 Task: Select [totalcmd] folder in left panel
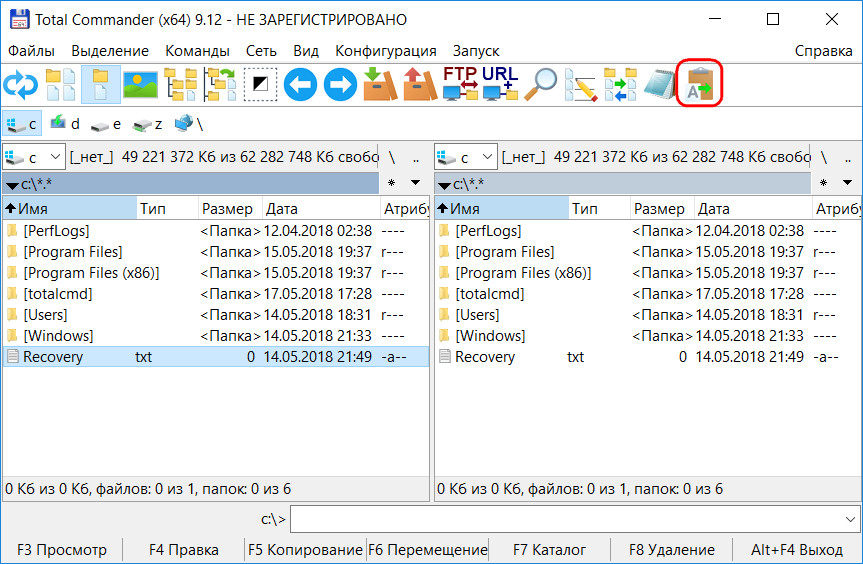click(x=216, y=294)
